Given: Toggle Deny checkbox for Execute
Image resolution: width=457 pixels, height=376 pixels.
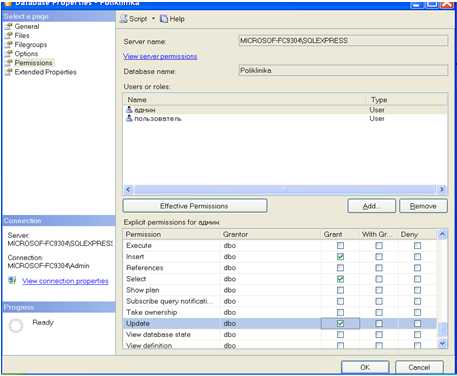Looking at the screenshot, I should [x=417, y=246].
